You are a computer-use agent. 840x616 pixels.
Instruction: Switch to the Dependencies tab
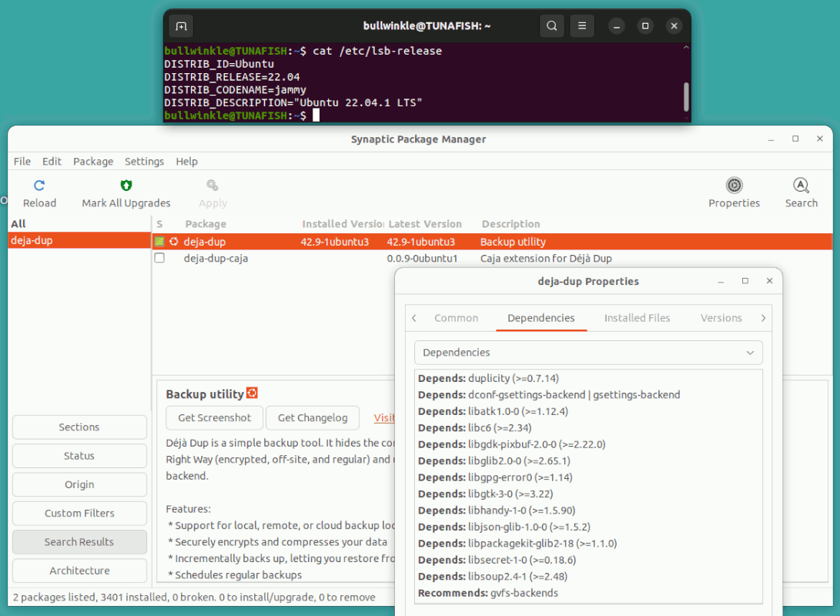click(541, 318)
